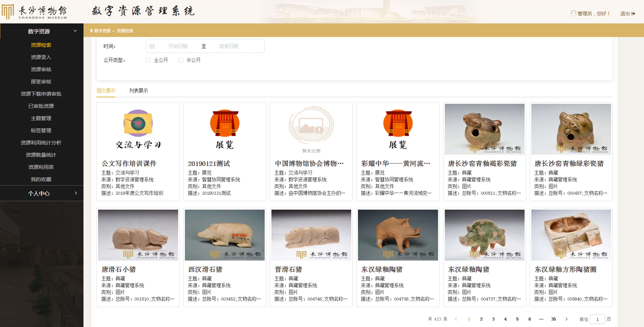This screenshot has height=327, width=644.
Task: Check the 半公开 checkbox
Action: [181, 60]
